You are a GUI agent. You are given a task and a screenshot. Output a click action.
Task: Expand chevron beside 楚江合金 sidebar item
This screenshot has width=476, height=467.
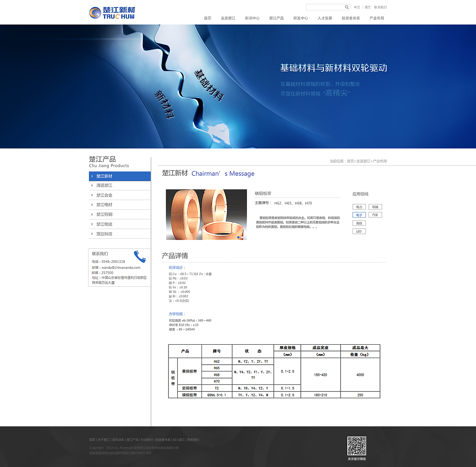(92, 195)
